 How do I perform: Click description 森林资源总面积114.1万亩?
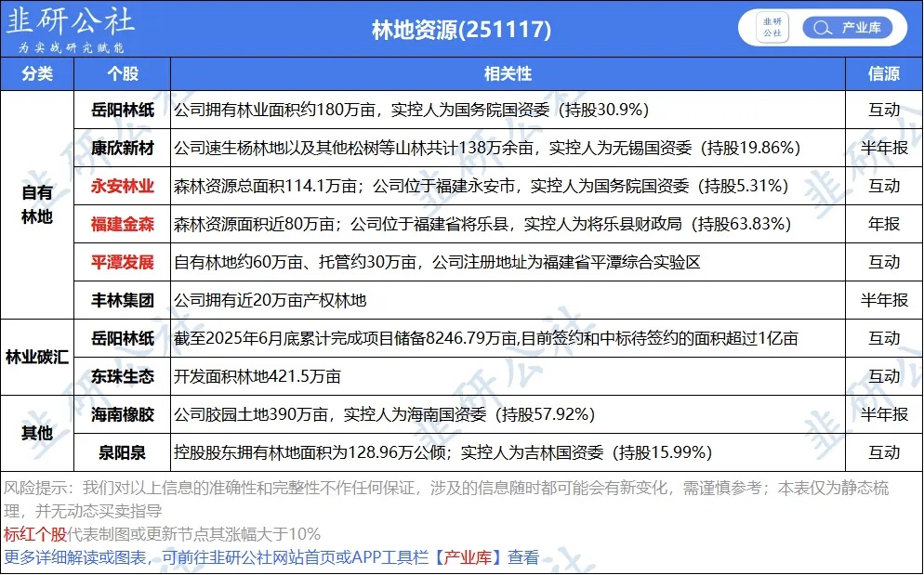pyautogui.click(x=482, y=186)
